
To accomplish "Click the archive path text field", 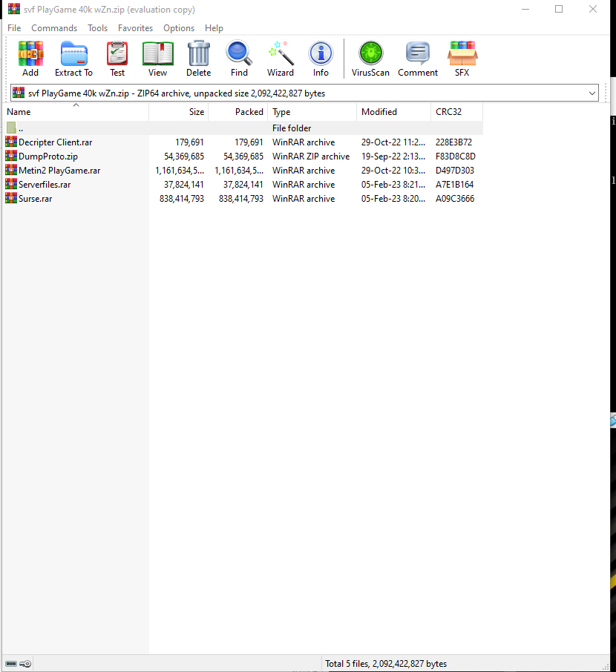I will point(304,93).
